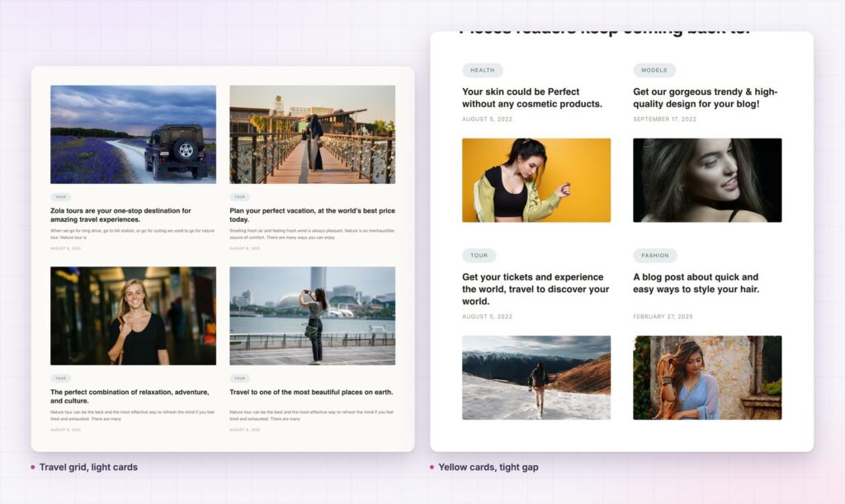The height and width of the screenshot is (504, 845).
Task: Open 'Travel to one of the most beautiful places' post
Action: 311,392
